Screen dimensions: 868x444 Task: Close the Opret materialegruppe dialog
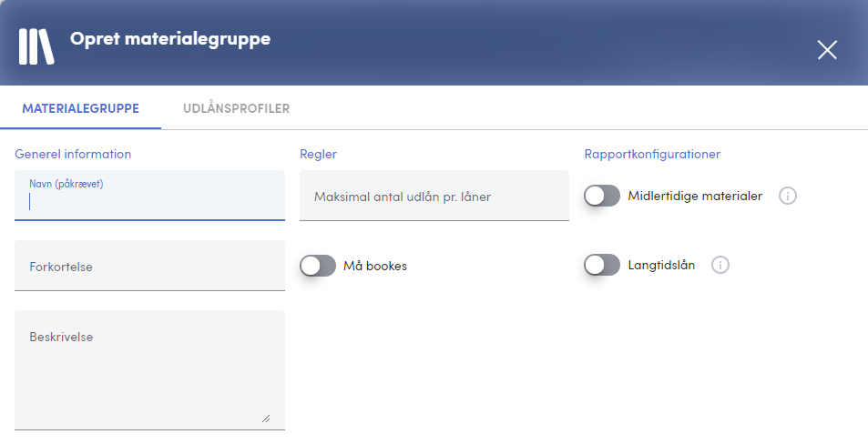(827, 50)
